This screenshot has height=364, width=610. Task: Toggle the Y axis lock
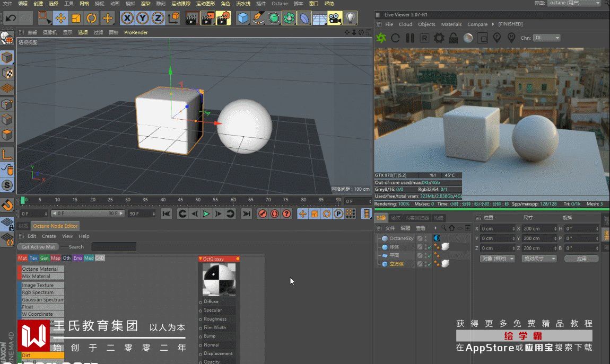pos(142,19)
